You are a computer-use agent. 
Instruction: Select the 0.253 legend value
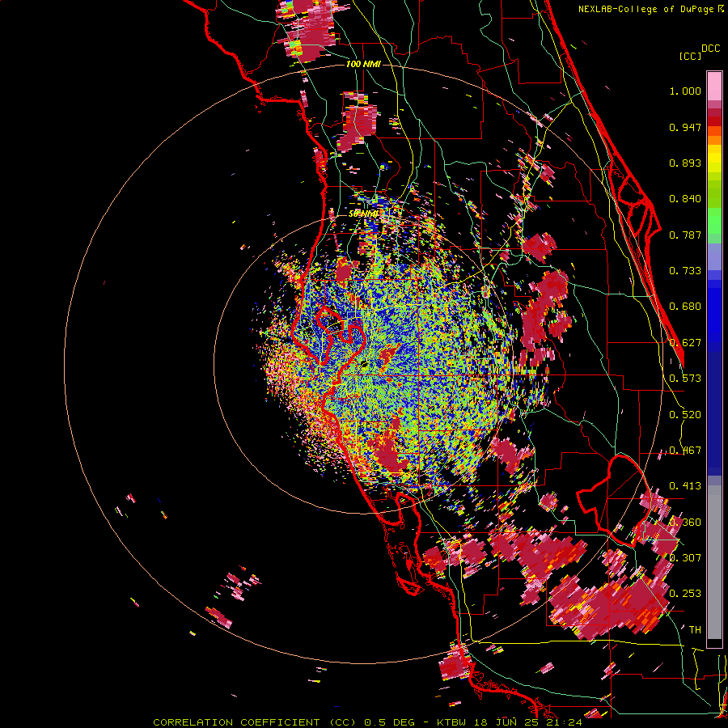(685, 594)
